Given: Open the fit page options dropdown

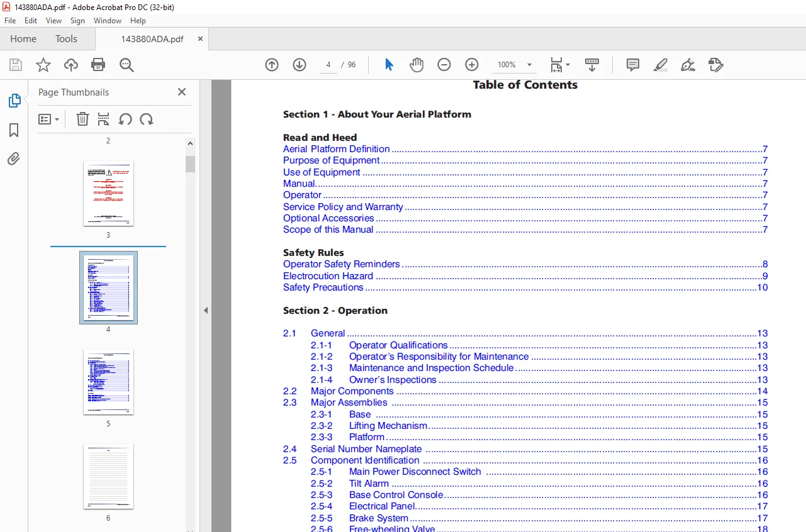Looking at the screenshot, I should [560, 65].
